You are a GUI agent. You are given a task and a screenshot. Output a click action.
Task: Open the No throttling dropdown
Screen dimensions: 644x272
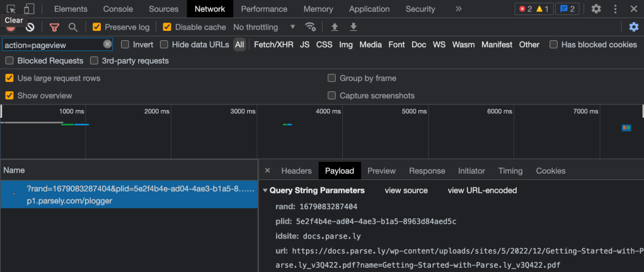click(x=264, y=27)
